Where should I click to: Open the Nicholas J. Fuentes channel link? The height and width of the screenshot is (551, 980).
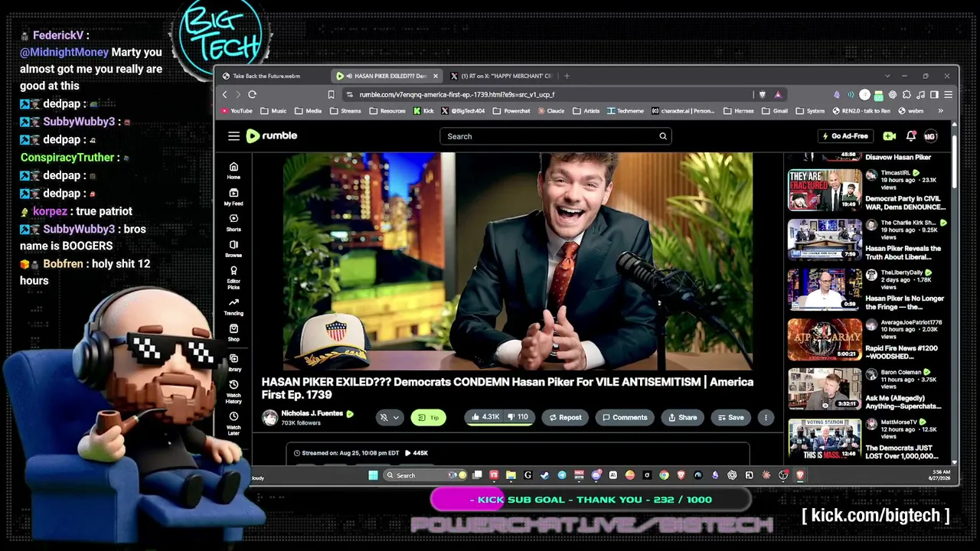tap(312, 413)
